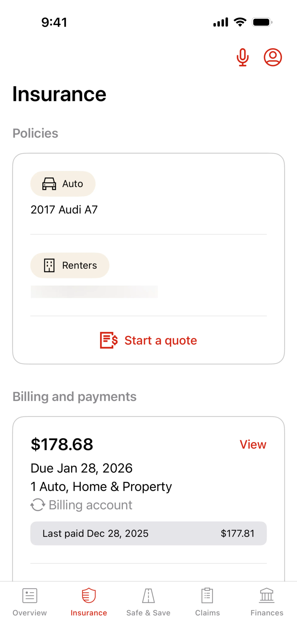Tap the microphone voice assistant icon
The width and height of the screenshot is (297, 644).
242,58
